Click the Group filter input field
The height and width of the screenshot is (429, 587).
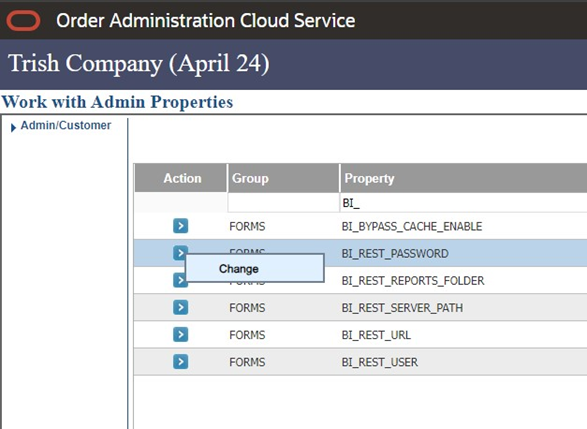[283, 203]
